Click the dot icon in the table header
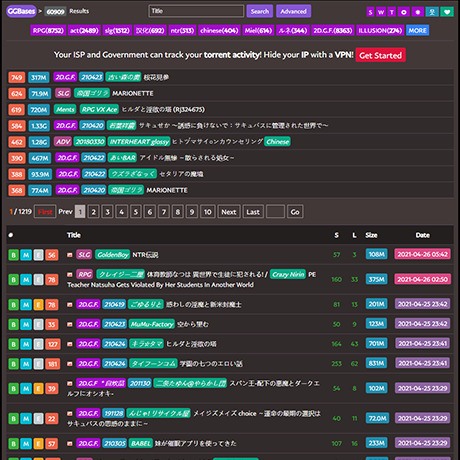Image resolution: width=460 pixels, height=460 pixels. click(x=11, y=235)
